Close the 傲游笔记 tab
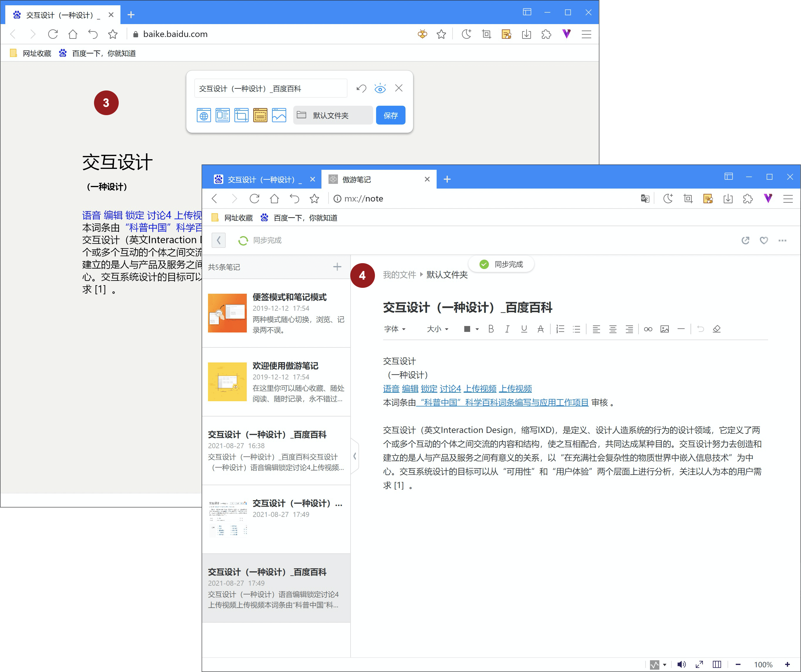This screenshot has height=672, width=801. click(427, 179)
